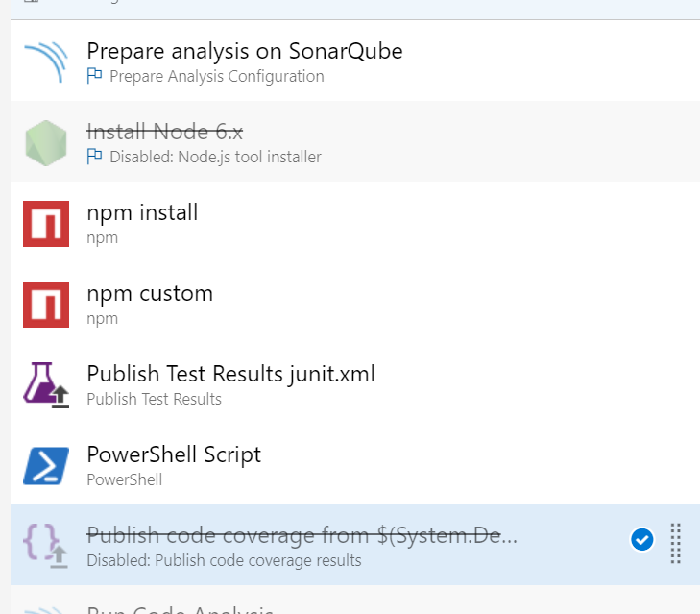Select the Prepare analysis on SonarQube task

pos(244,51)
